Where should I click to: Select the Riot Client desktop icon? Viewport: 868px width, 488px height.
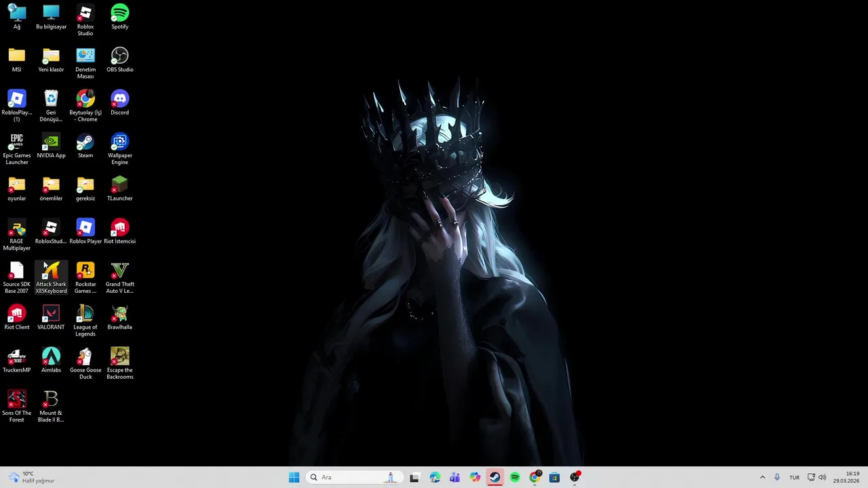(17, 317)
